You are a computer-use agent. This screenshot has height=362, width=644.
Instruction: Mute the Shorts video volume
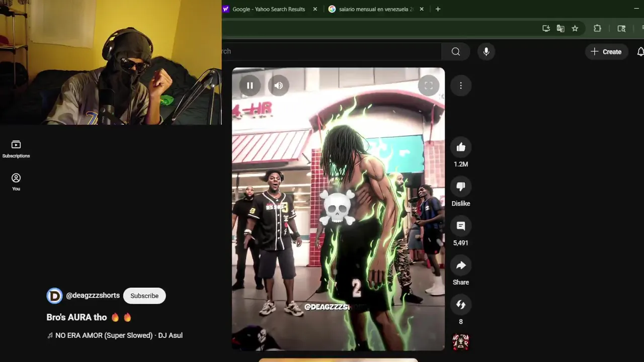pos(279,85)
